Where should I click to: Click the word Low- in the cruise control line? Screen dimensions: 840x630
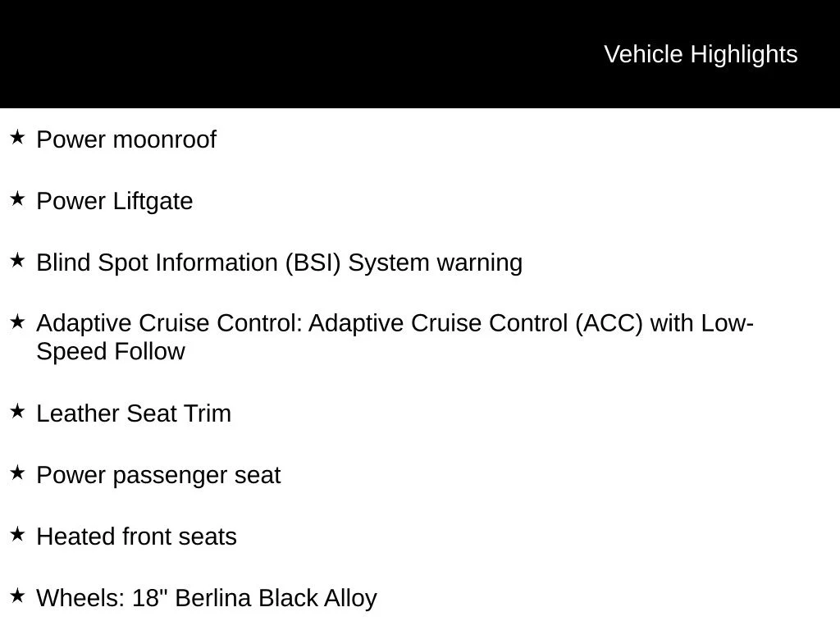pos(727,323)
